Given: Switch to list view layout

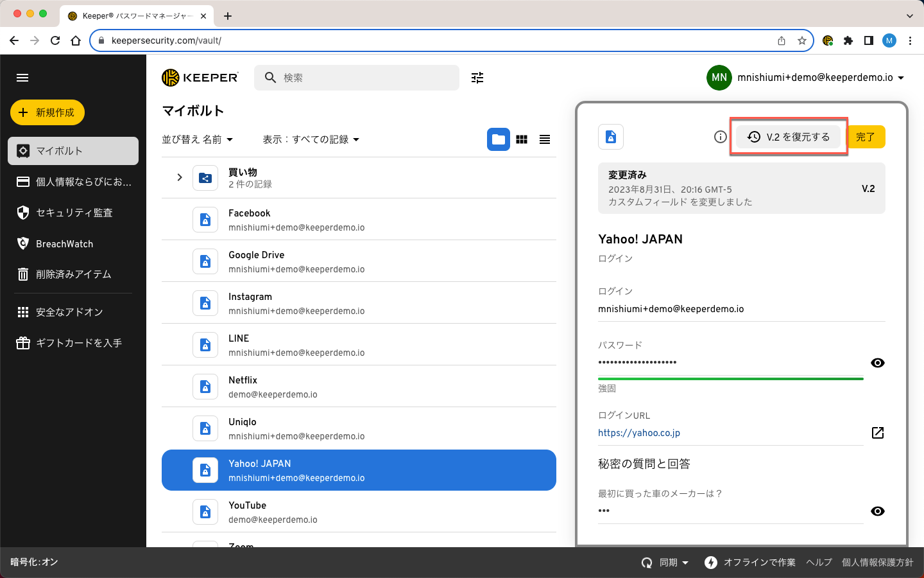Looking at the screenshot, I should (x=545, y=139).
